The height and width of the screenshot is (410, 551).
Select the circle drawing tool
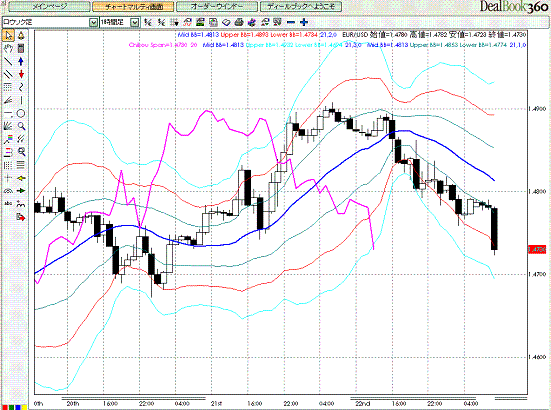(x=21, y=113)
